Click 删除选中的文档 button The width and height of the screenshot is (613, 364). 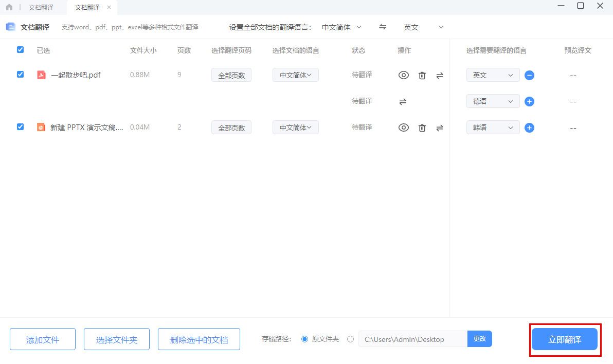[199, 339]
